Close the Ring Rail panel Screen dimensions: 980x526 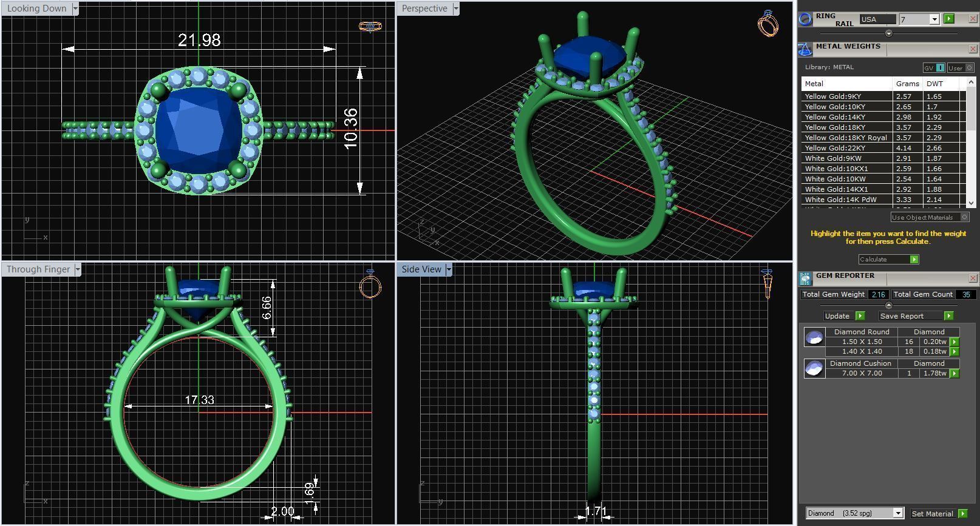point(973,19)
